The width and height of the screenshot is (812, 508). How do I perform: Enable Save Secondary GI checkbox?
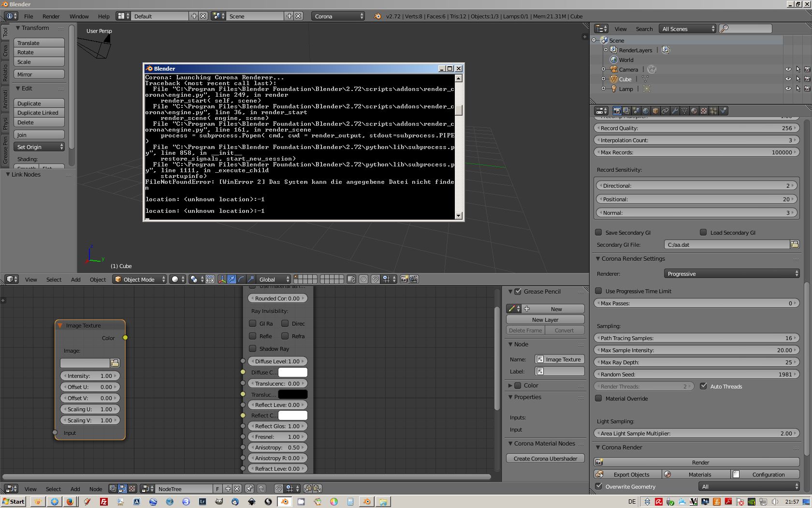[x=598, y=232]
